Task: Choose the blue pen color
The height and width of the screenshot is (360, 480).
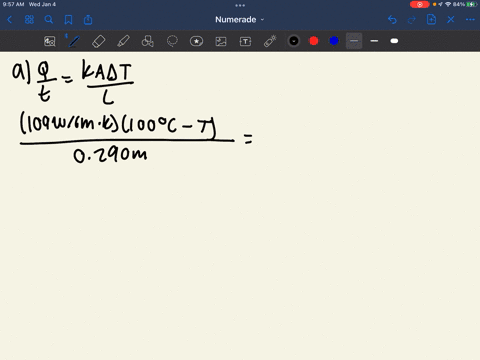Action: click(x=334, y=41)
